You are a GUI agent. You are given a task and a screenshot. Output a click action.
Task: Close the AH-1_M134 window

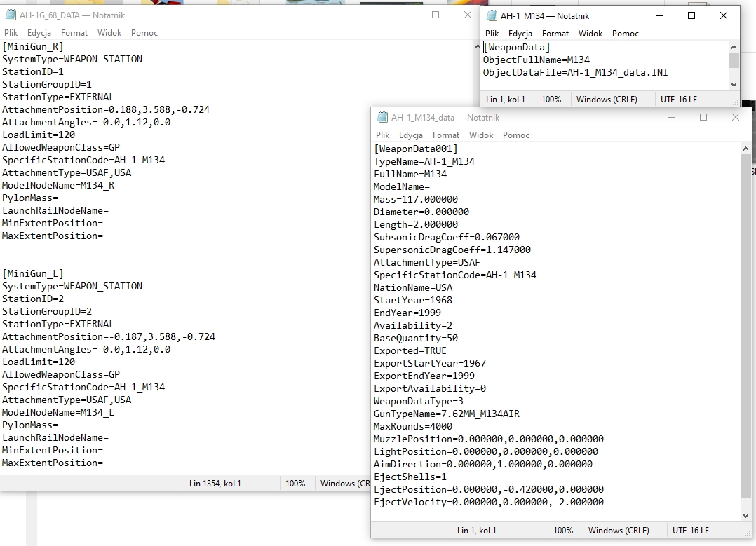click(x=723, y=15)
